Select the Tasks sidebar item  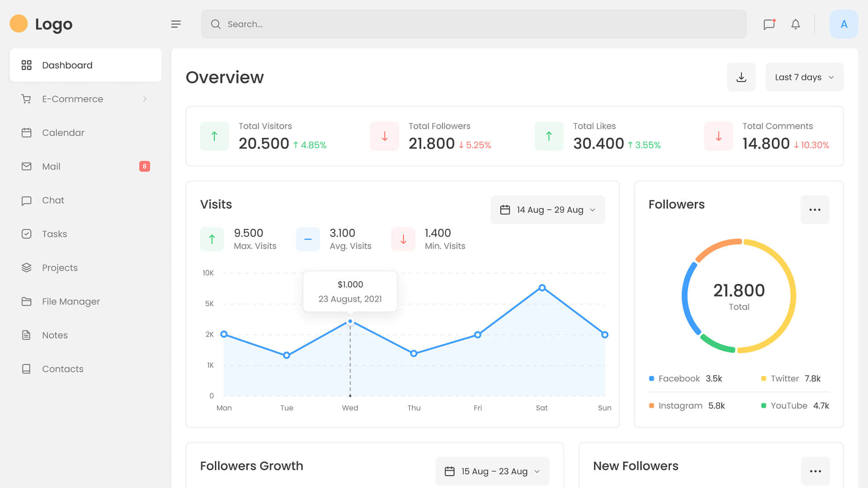point(54,234)
